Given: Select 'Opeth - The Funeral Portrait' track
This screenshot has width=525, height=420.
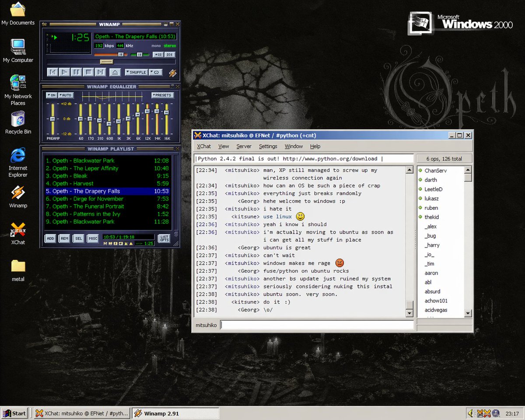Looking at the screenshot, I should [107, 206].
